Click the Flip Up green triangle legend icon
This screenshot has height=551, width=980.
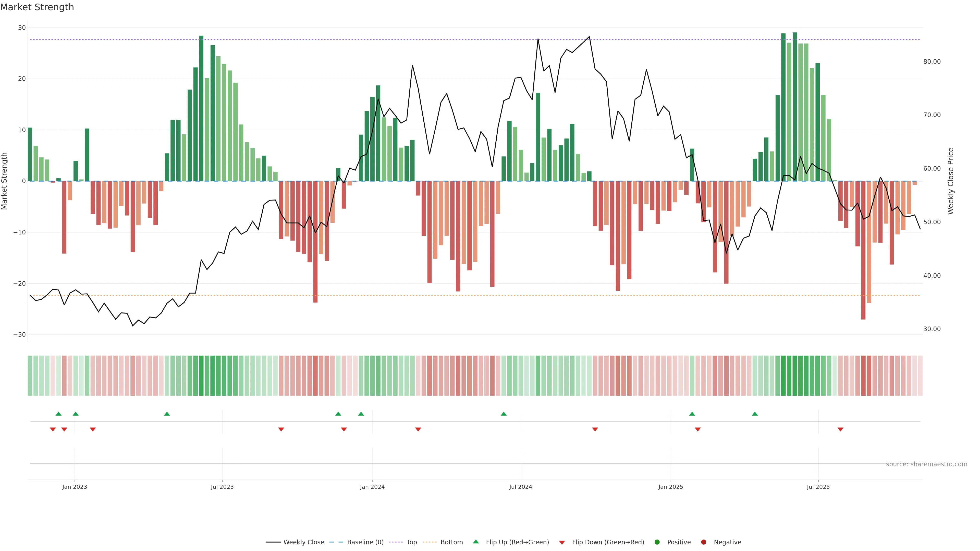tap(475, 542)
